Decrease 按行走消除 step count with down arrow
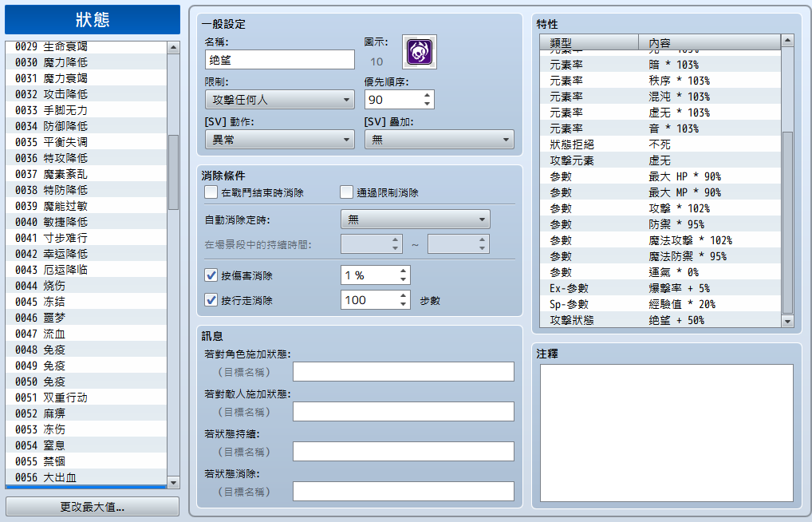This screenshot has width=812, height=522. [x=403, y=304]
